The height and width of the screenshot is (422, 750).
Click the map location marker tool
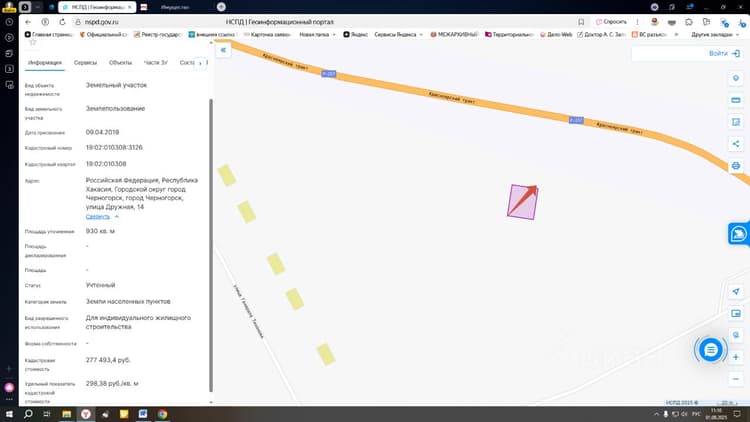736,78
